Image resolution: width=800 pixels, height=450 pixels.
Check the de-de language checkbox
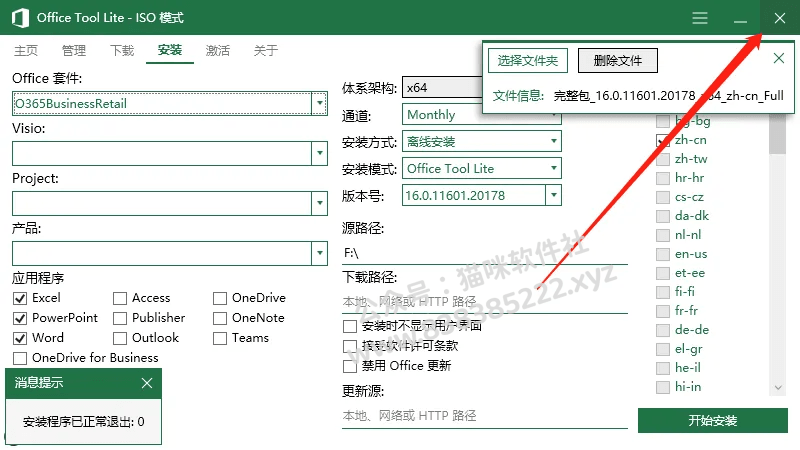[663, 330]
